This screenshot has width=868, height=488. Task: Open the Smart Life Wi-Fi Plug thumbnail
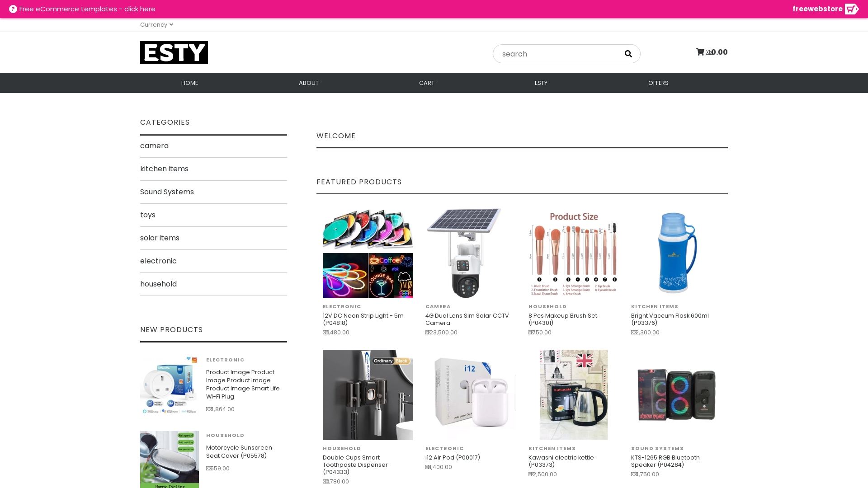click(x=170, y=385)
